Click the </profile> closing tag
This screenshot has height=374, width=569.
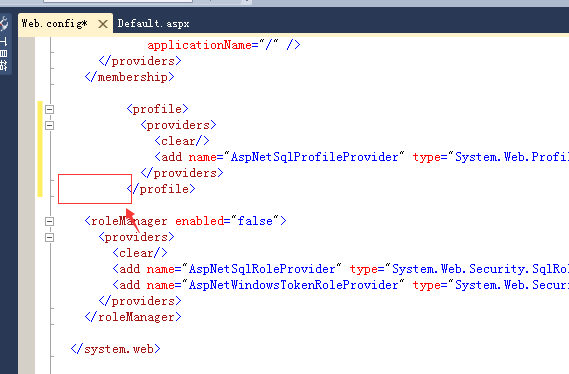161,189
